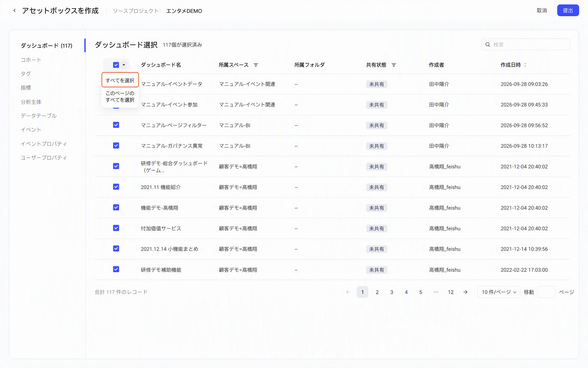Switch to the タグ sidebar tab
Viewport: 588px width, 368px height.
[26, 74]
